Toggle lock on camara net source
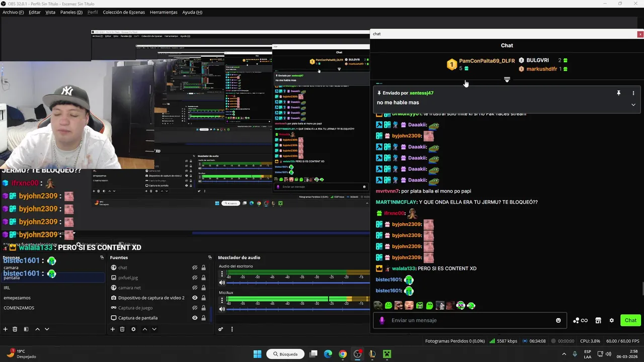Viewport: 644px width, 362px height. click(203, 288)
